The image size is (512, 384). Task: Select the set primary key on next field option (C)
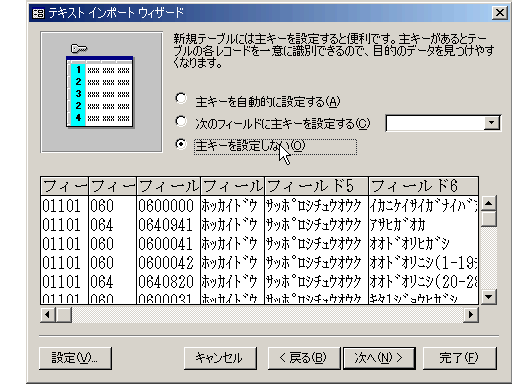(181, 121)
